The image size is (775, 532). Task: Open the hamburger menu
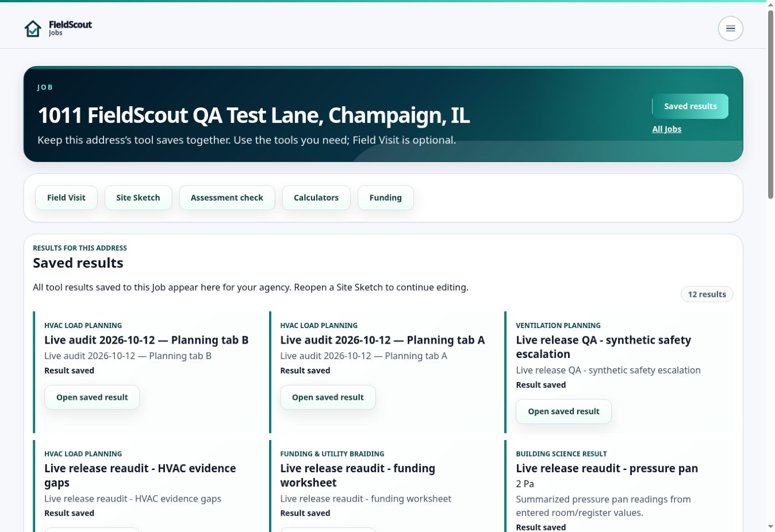(x=730, y=28)
